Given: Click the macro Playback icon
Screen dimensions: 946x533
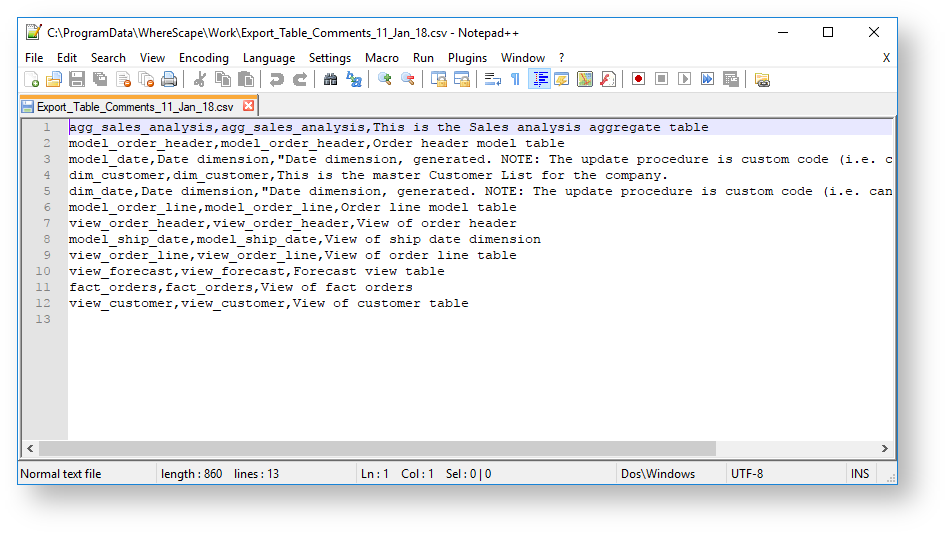Looking at the screenshot, I should [684, 79].
